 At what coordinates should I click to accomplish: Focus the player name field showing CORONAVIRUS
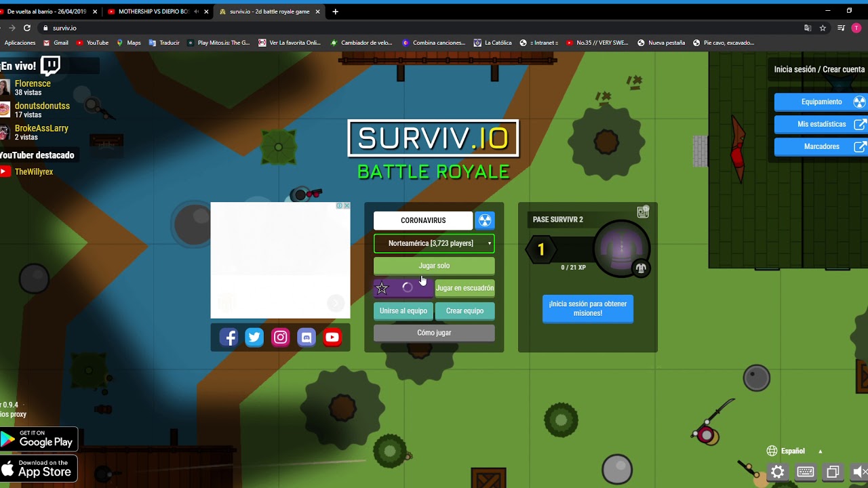click(423, 221)
